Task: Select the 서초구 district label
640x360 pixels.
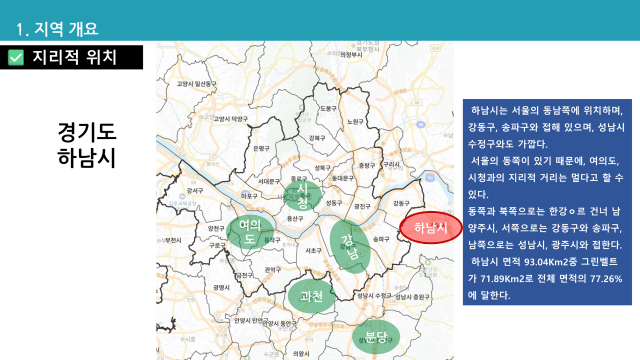Action: 313,251
